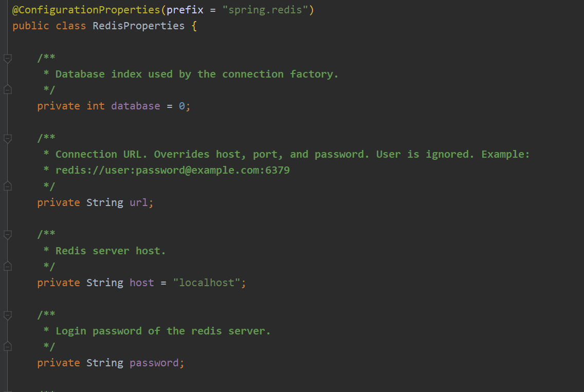Collapse the Redis server host Javadoc
Image resolution: width=584 pixels, height=392 pixels.
click(7, 234)
